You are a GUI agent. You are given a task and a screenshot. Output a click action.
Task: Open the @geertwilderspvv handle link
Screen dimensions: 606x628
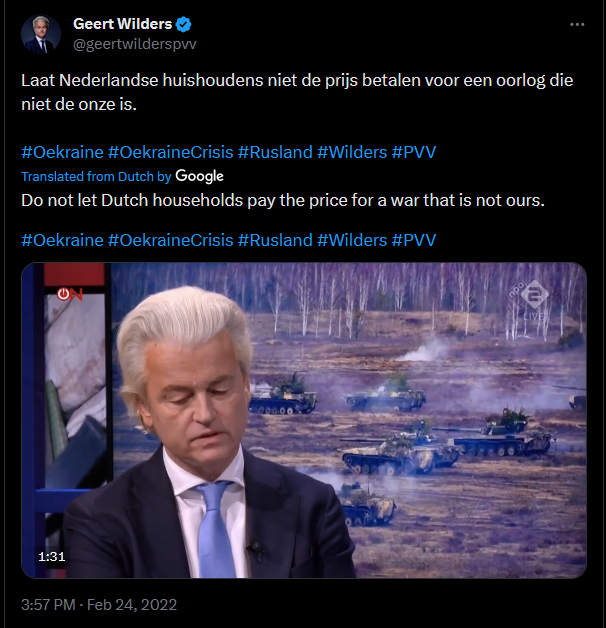135,44
